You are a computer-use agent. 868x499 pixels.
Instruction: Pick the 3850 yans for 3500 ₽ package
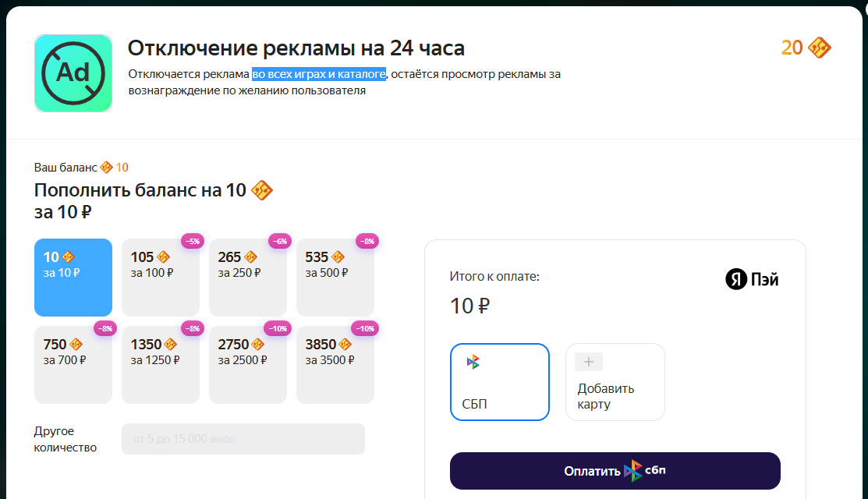pos(335,365)
